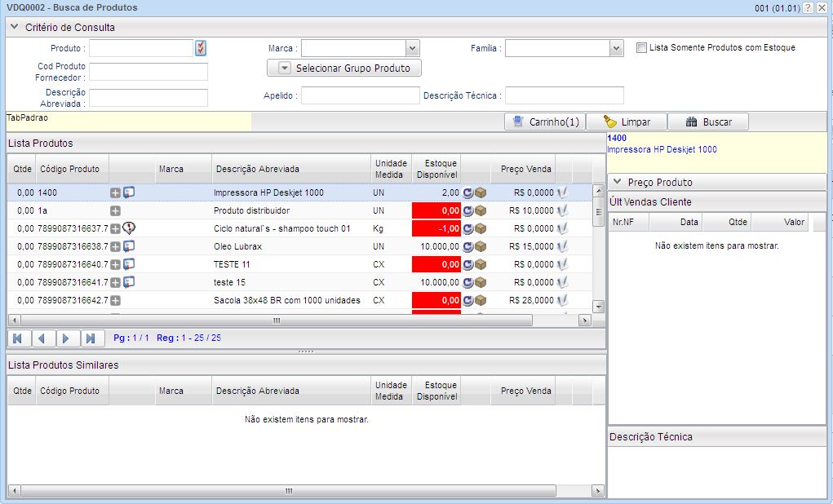Click the pen icon next to R$ 15,0000 price

pyautogui.click(x=562, y=247)
